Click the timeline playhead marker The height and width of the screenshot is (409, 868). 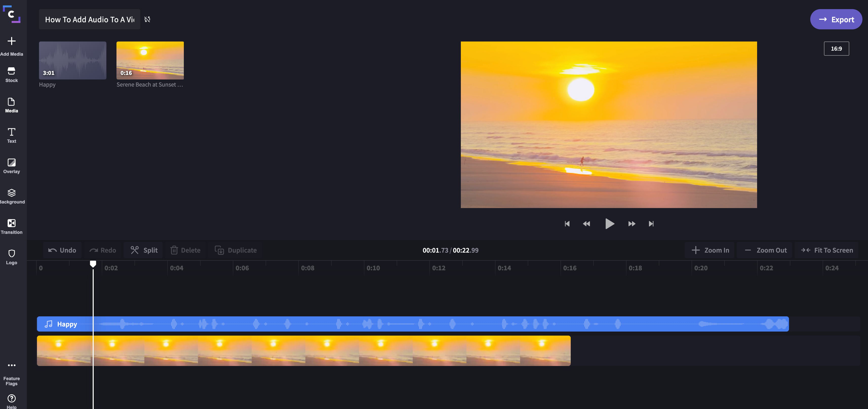pyautogui.click(x=93, y=264)
